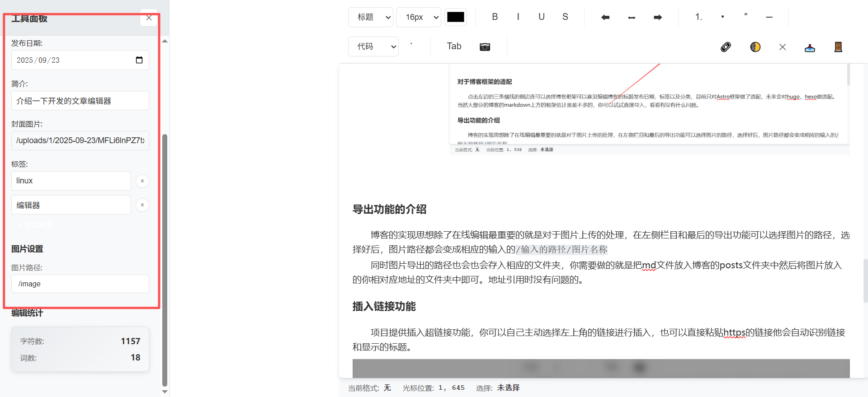Click the 图片路径 /image input field

coord(80,284)
